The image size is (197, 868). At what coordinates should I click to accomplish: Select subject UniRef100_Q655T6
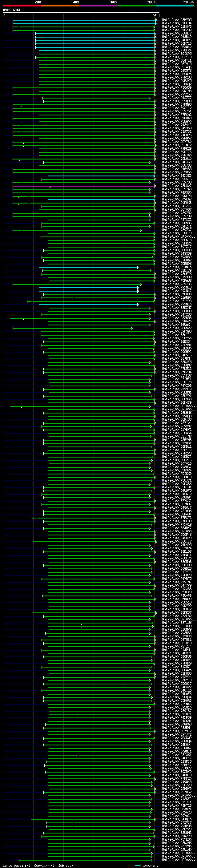(x=177, y=71)
